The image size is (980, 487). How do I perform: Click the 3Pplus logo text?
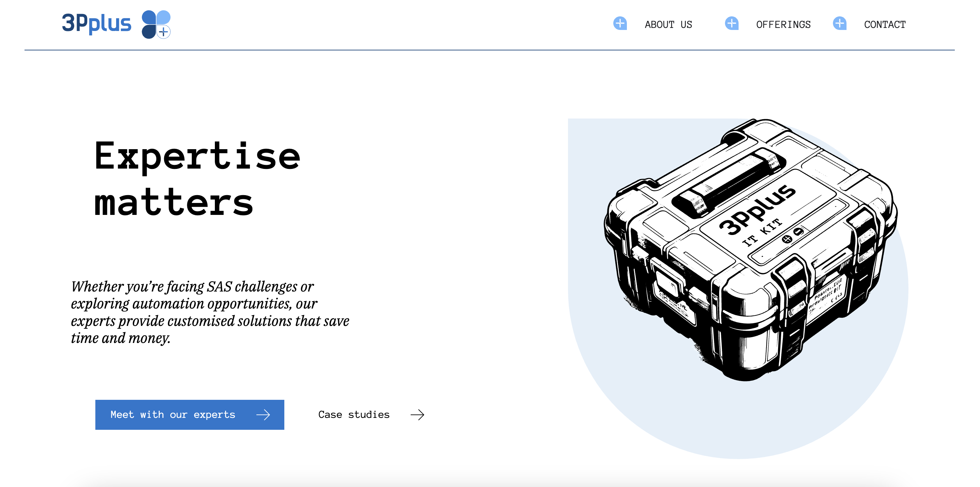point(97,23)
